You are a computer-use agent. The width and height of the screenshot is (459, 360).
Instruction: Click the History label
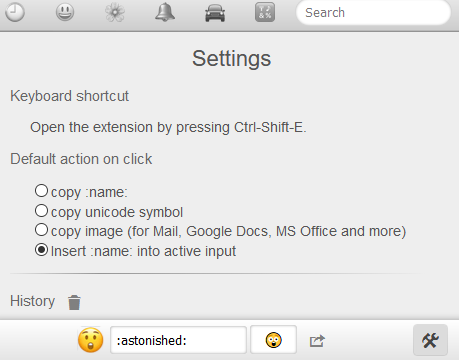33,301
